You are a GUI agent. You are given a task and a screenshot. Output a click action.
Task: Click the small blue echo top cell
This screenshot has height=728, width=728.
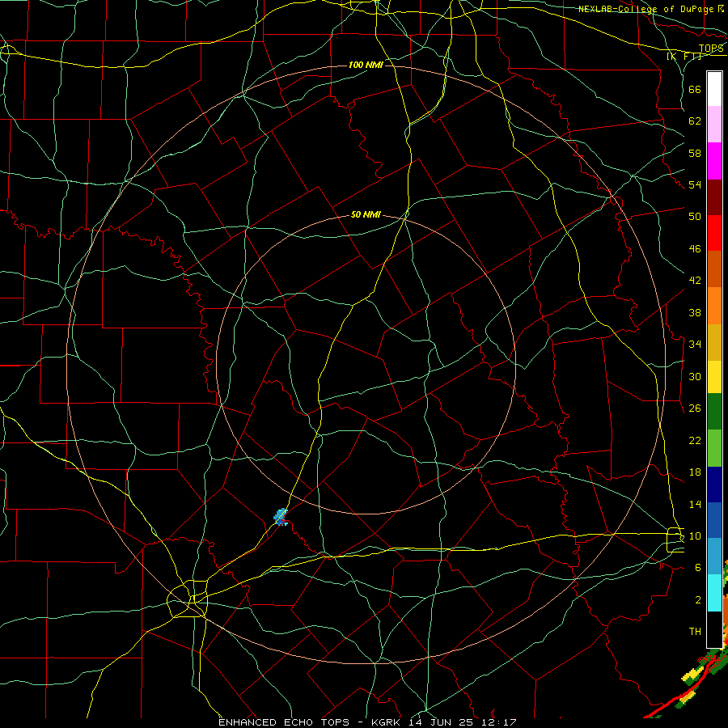(x=281, y=517)
